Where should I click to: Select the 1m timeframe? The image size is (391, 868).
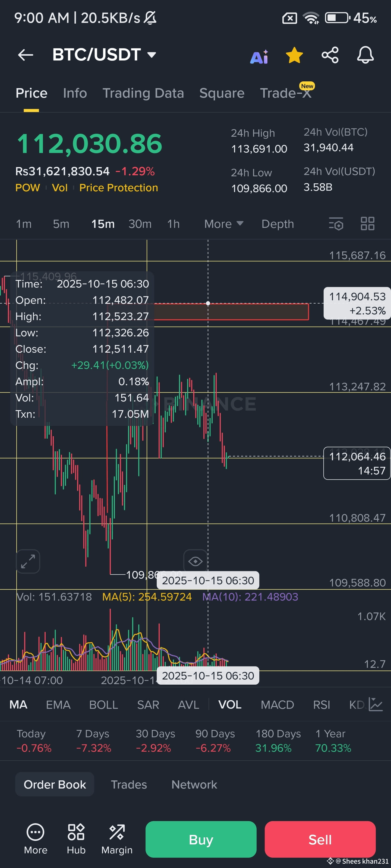point(24,224)
